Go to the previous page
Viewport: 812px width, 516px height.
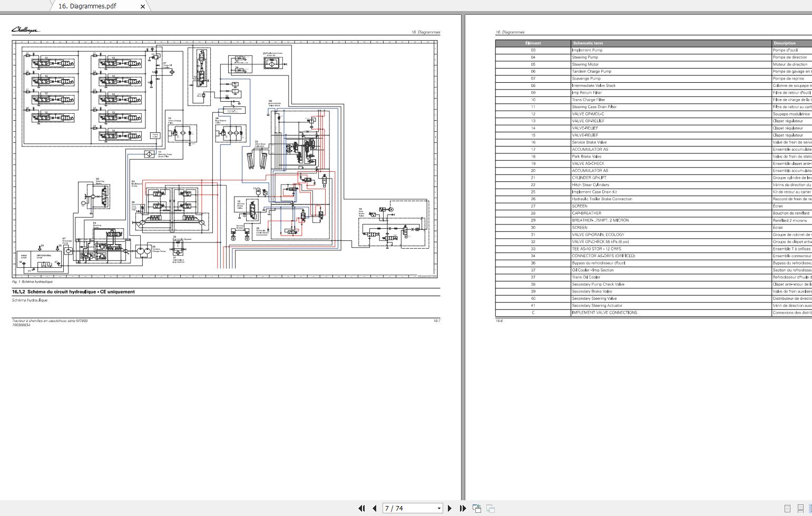tap(374, 508)
